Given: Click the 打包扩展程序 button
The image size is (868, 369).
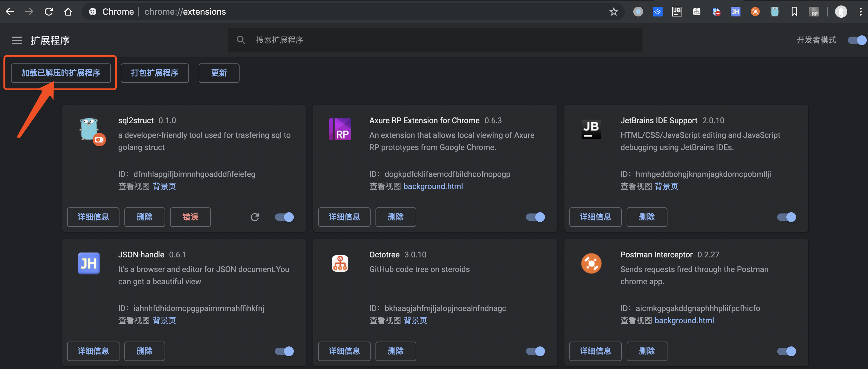Looking at the screenshot, I should coord(155,73).
